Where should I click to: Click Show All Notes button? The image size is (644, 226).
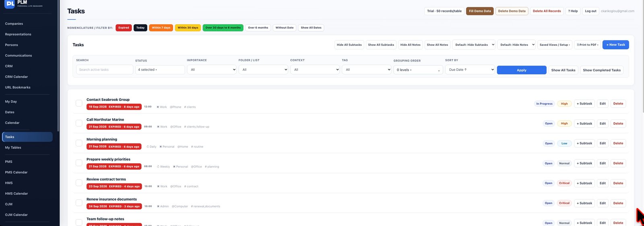(x=437, y=45)
